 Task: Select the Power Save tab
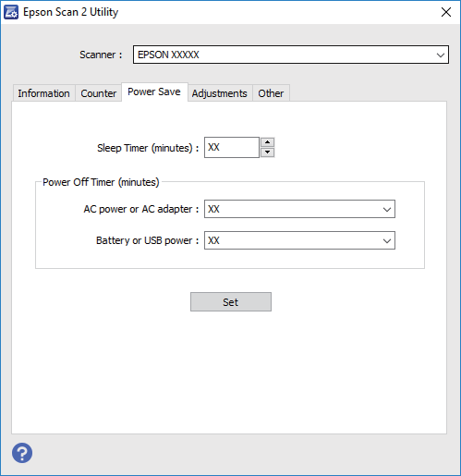154,92
